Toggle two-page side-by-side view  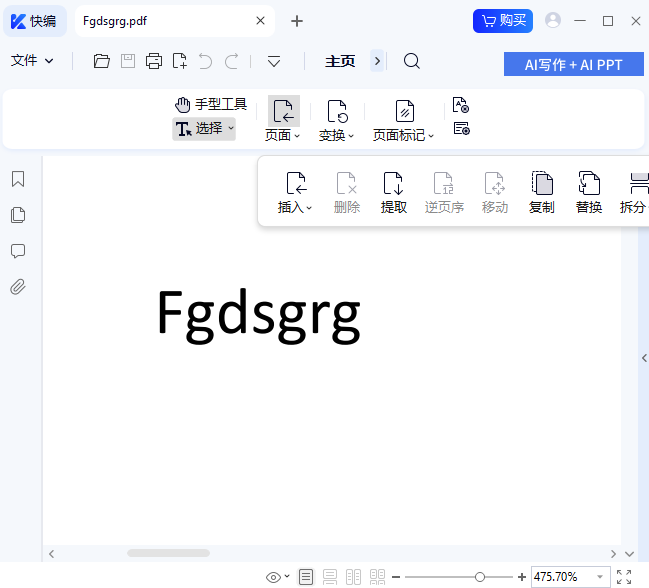point(353,577)
